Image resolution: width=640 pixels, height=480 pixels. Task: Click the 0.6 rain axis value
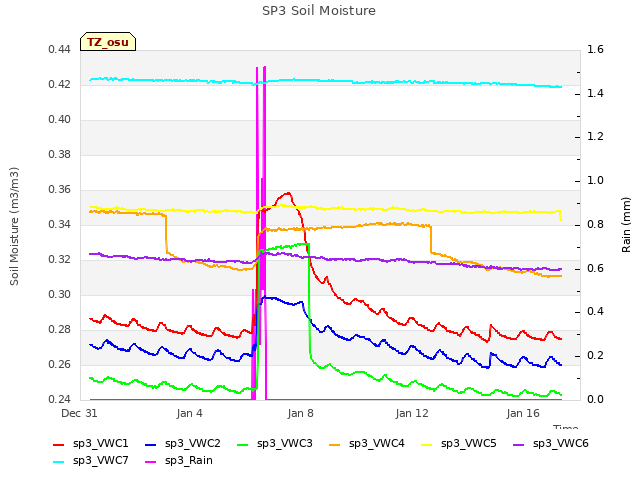coord(596,268)
